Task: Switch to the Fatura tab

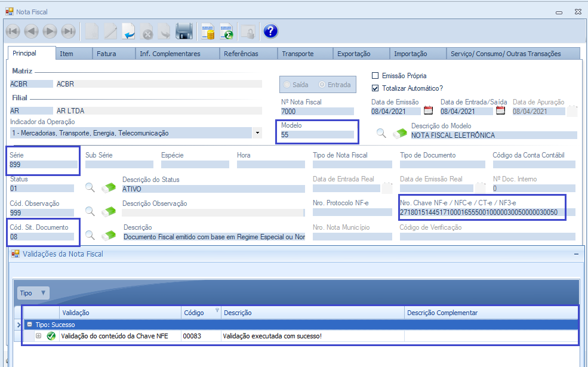Action: (106, 54)
